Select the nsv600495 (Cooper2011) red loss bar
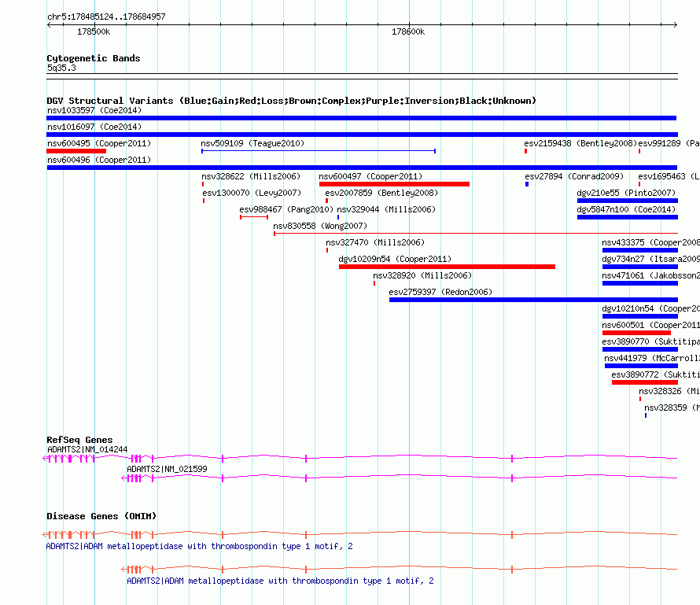 tap(76, 151)
